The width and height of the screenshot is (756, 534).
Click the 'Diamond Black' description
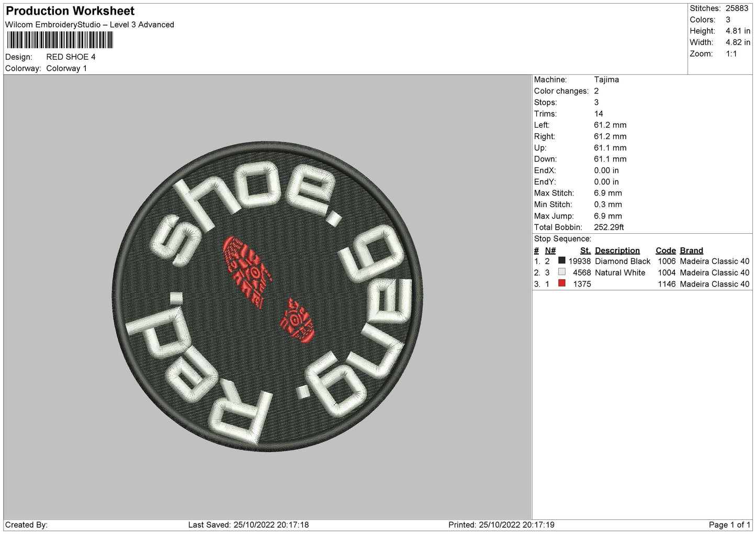pyautogui.click(x=623, y=262)
